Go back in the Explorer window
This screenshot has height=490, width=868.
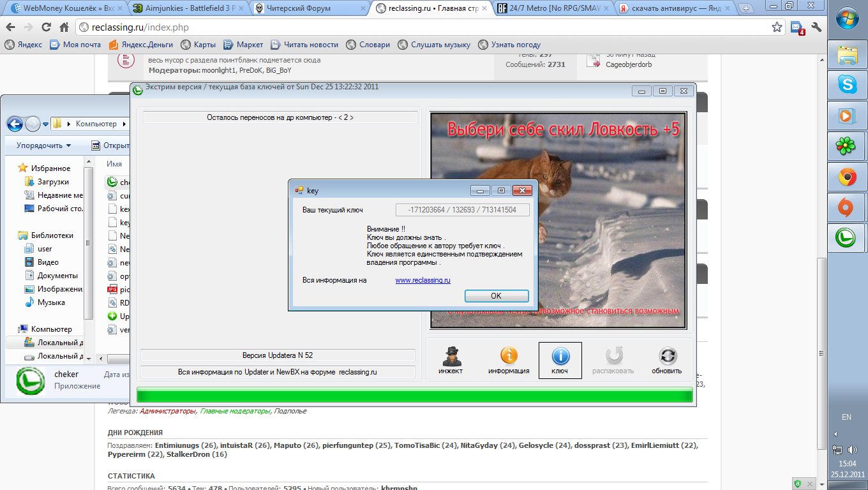[x=15, y=123]
